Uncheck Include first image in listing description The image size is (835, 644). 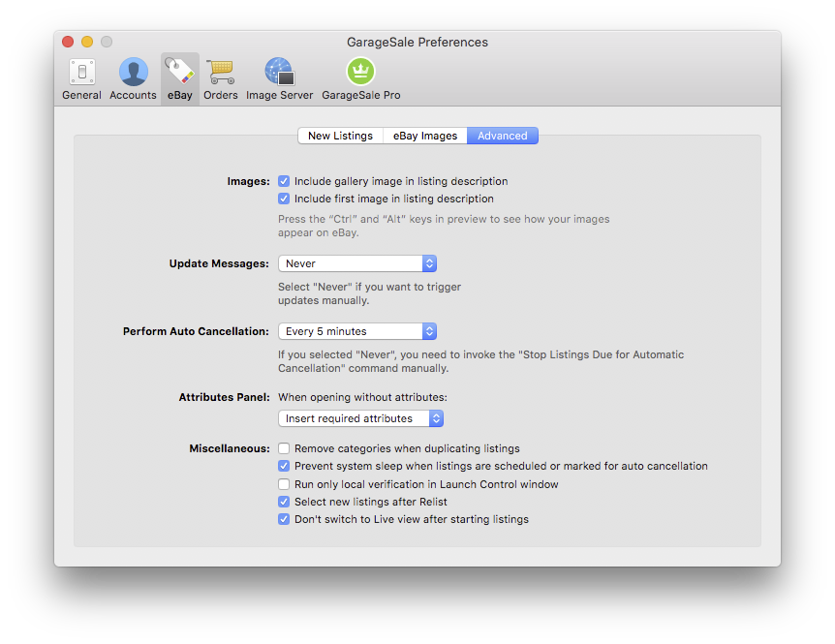tap(284, 199)
